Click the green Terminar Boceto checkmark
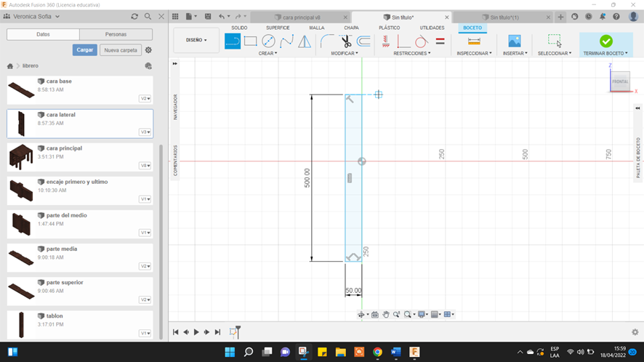The height and width of the screenshot is (362, 644). tap(605, 41)
